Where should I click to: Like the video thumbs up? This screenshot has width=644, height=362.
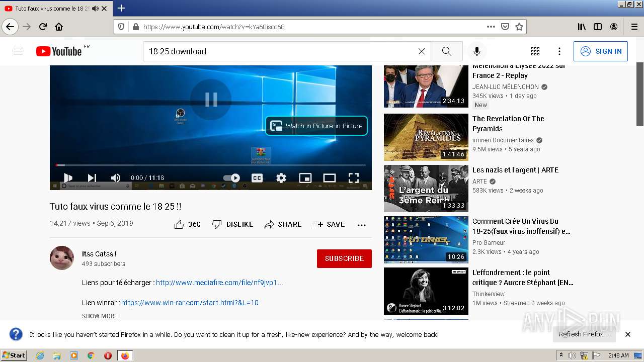point(187,224)
